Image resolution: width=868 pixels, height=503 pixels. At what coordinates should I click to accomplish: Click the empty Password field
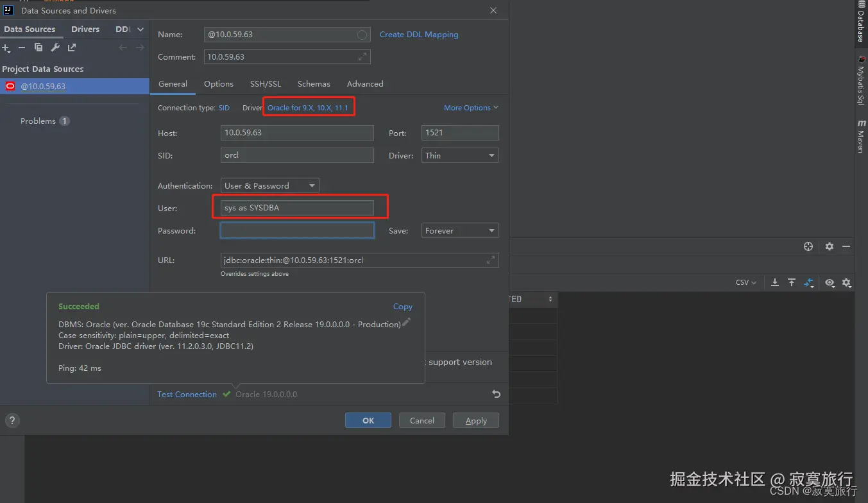tap(297, 230)
